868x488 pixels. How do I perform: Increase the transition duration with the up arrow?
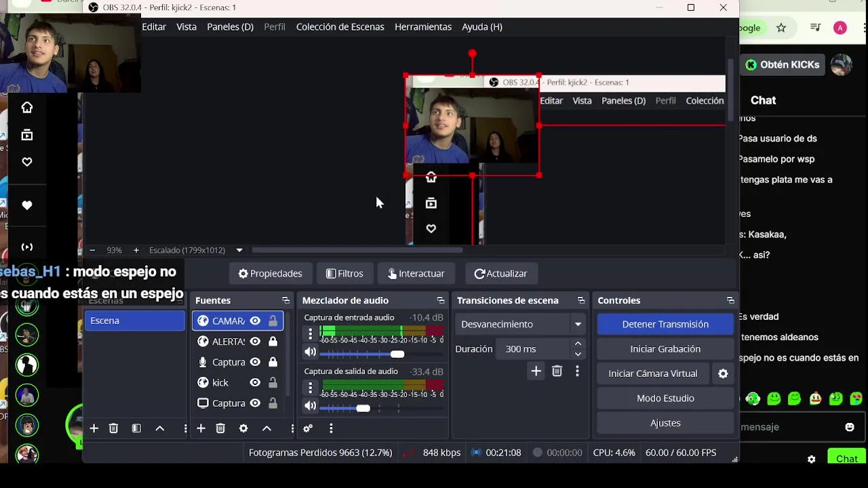578,344
